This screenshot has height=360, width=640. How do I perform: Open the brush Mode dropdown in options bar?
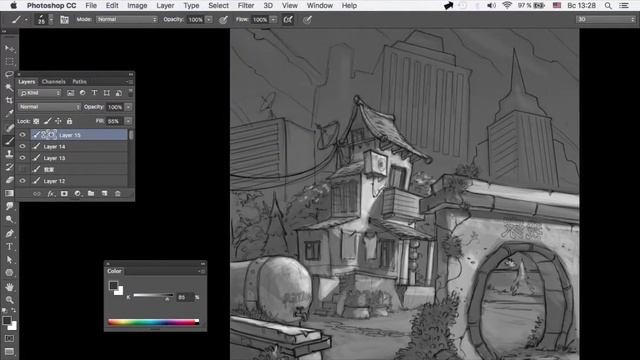click(127, 20)
